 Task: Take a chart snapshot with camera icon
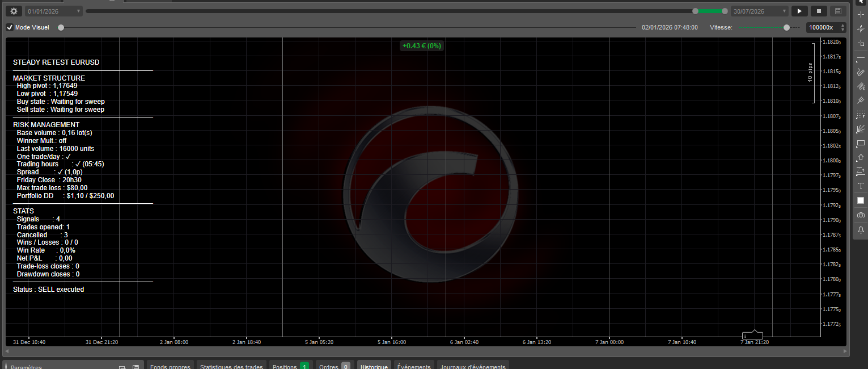click(x=861, y=215)
